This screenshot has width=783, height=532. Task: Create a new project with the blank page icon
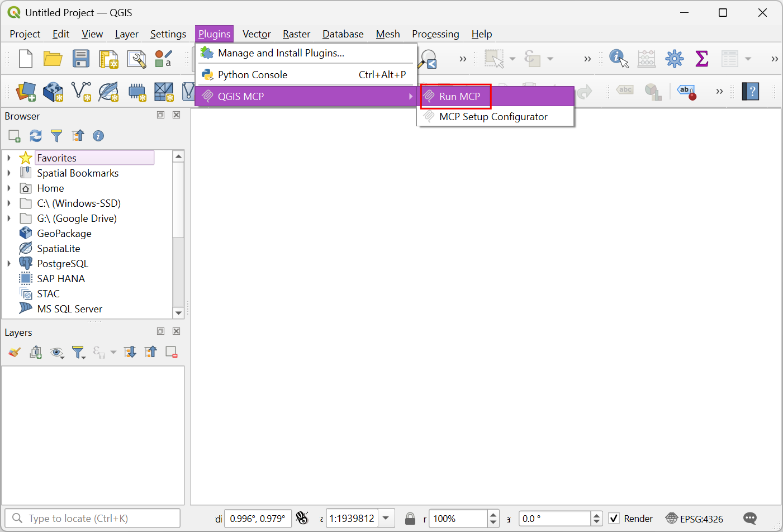coord(26,59)
